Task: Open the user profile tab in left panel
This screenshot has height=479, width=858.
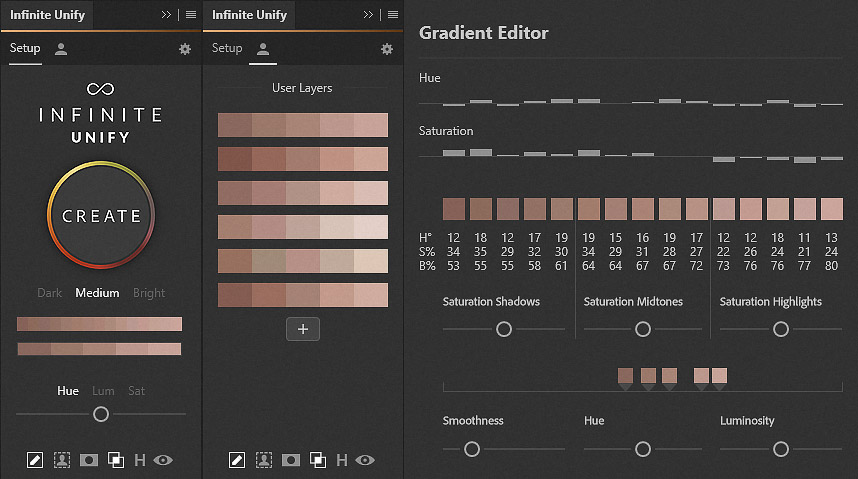Action: [62, 48]
